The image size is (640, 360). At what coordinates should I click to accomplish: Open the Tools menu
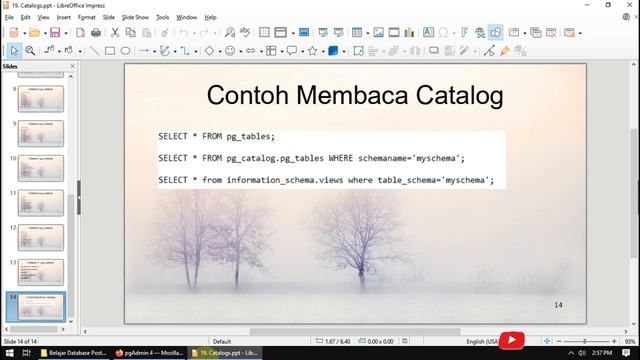pyautogui.click(x=162, y=17)
